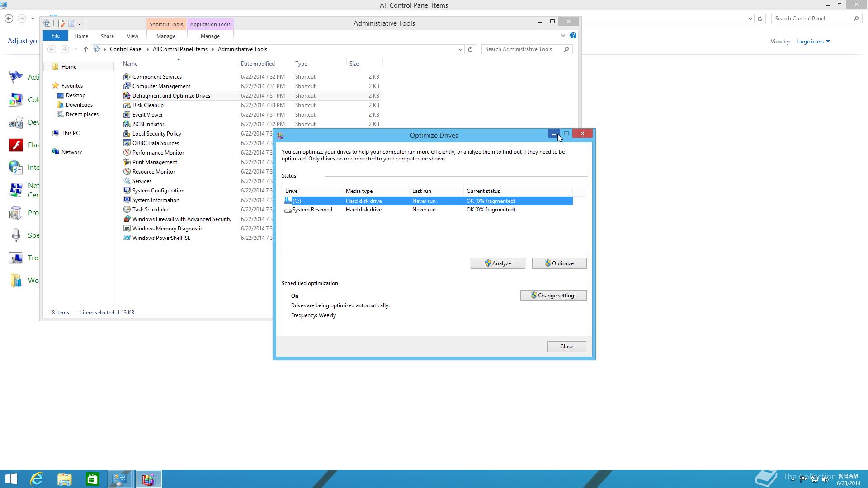
Task: Open File Explorer from the taskbar
Action: [x=65, y=479]
